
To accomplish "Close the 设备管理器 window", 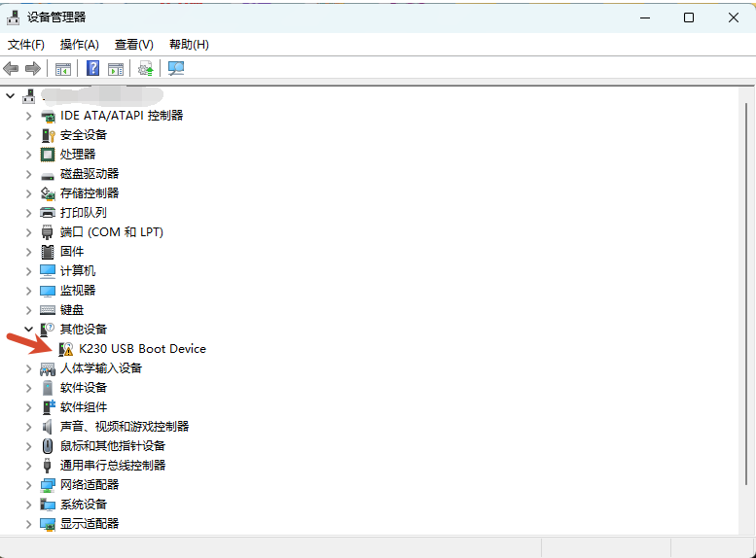I will tap(734, 17).
